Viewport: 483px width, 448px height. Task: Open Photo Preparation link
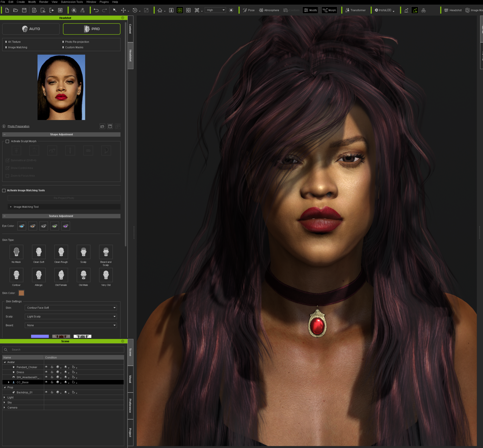click(18, 126)
